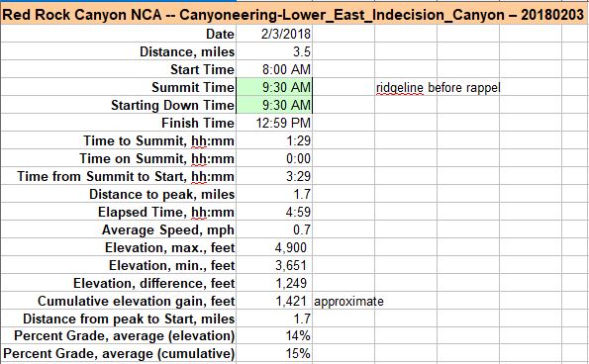
Task: Click the Elevation min value 3,651
Action: click(x=274, y=265)
